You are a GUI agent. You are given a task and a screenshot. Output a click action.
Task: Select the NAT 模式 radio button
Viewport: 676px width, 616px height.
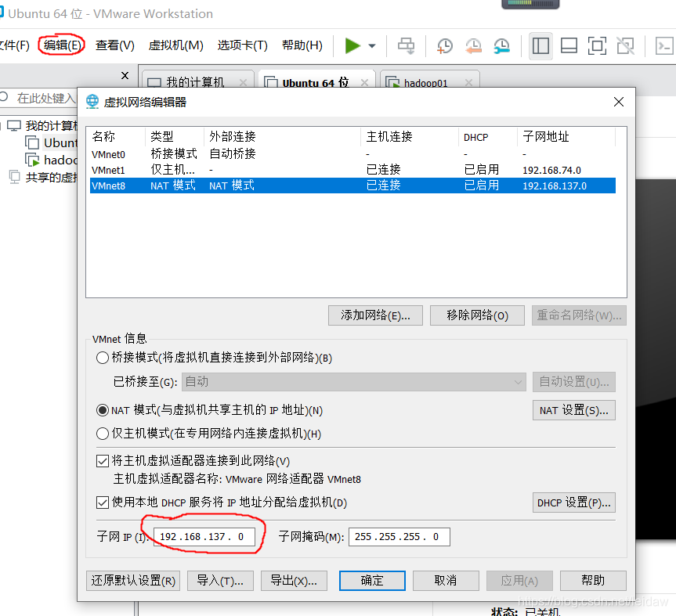103,410
